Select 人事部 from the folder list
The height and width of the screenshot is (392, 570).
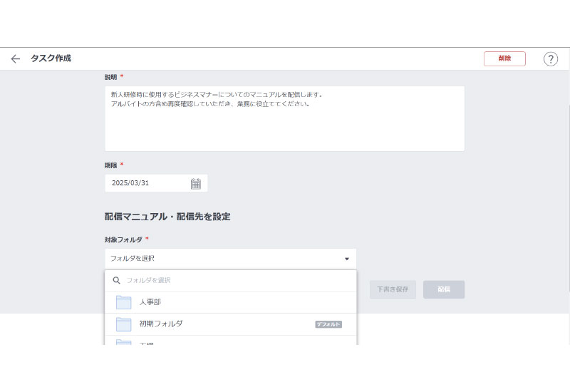pyautogui.click(x=150, y=302)
